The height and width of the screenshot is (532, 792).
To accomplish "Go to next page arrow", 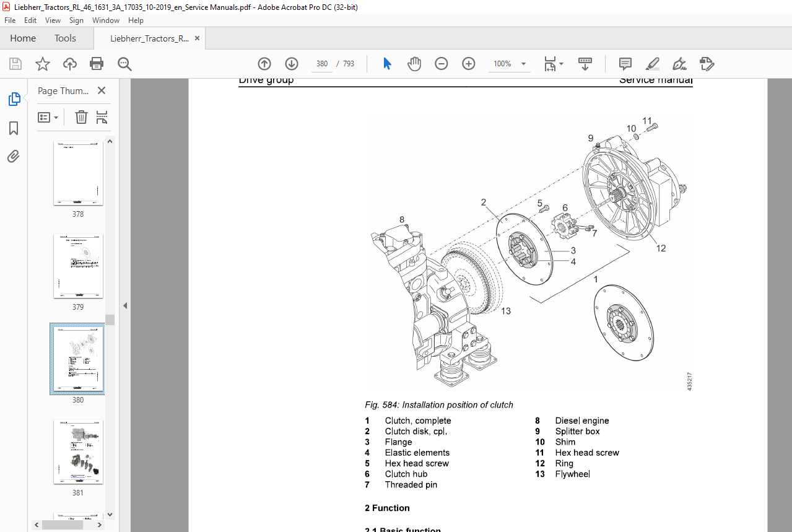I will (x=292, y=64).
